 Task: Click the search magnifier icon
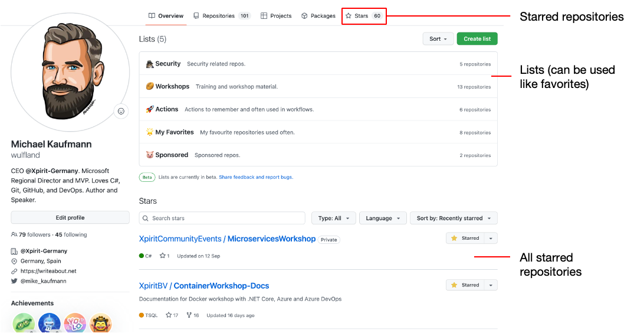pyautogui.click(x=146, y=218)
